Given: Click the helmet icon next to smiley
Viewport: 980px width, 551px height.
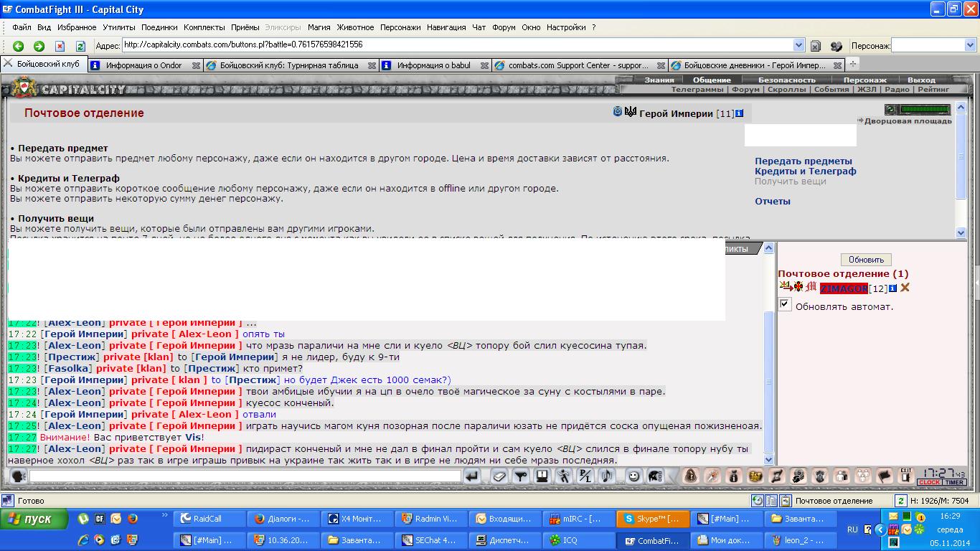Looking at the screenshot, I should (655, 476).
